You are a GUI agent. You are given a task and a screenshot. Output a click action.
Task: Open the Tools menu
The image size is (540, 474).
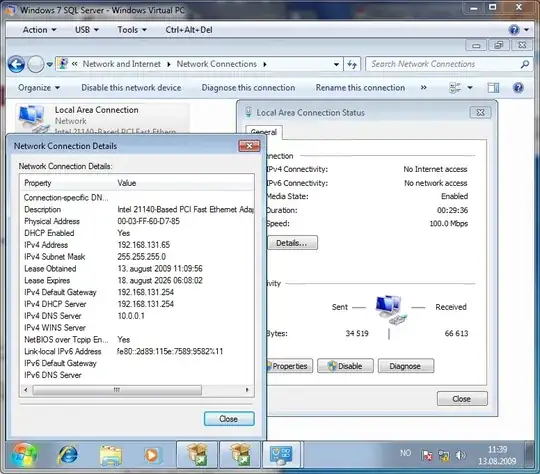pyautogui.click(x=132, y=30)
